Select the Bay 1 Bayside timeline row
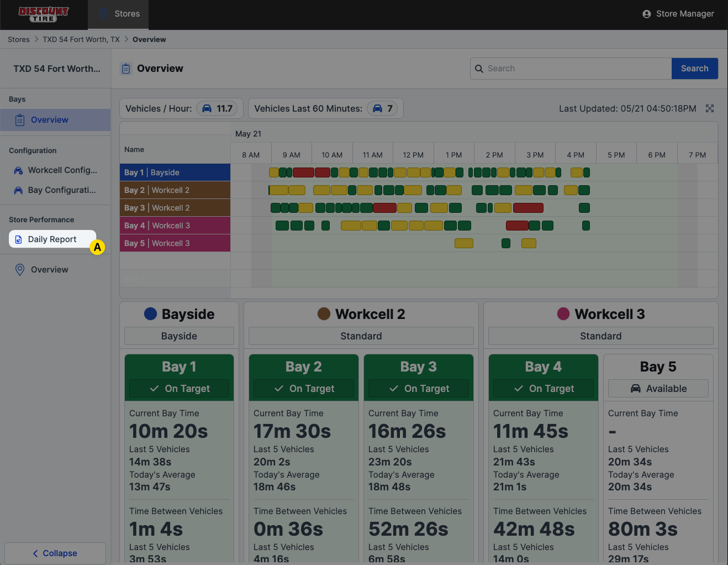 pyautogui.click(x=175, y=172)
